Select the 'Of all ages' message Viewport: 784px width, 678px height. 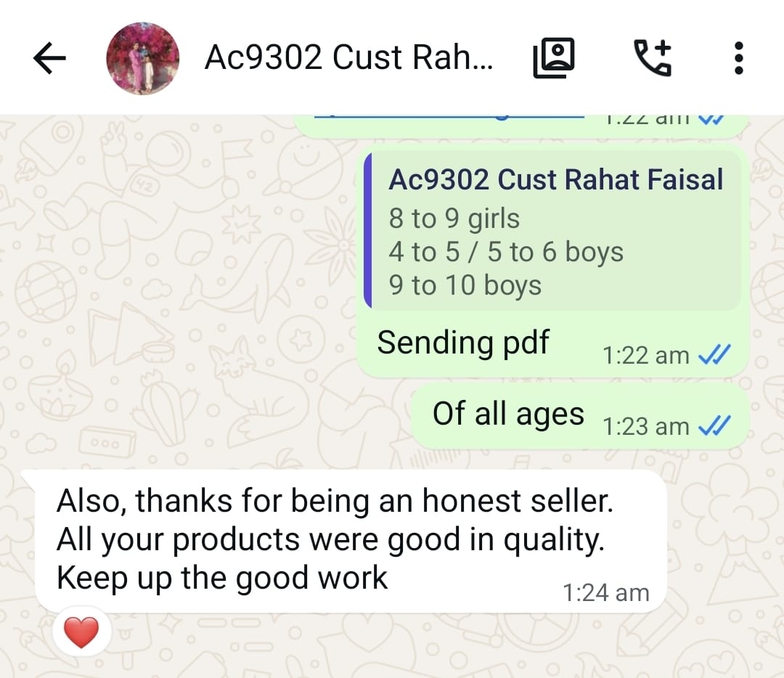click(x=580, y=416)
